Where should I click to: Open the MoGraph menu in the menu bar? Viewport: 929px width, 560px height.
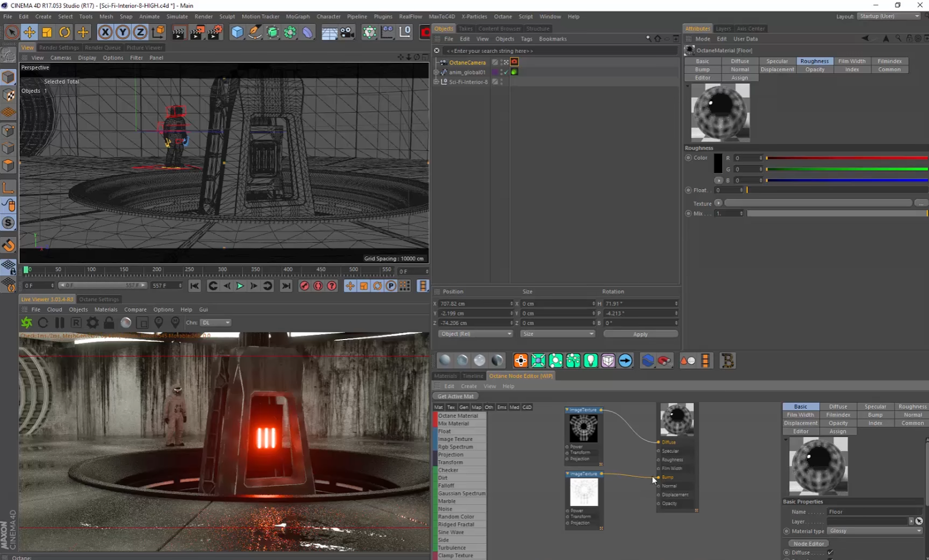[298, 16]
